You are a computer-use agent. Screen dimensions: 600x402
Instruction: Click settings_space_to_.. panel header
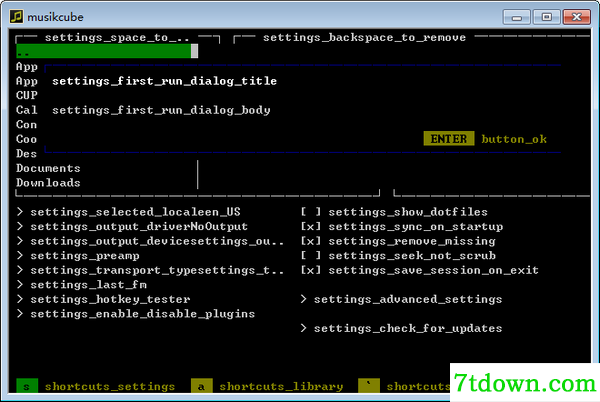click(117, 37)
